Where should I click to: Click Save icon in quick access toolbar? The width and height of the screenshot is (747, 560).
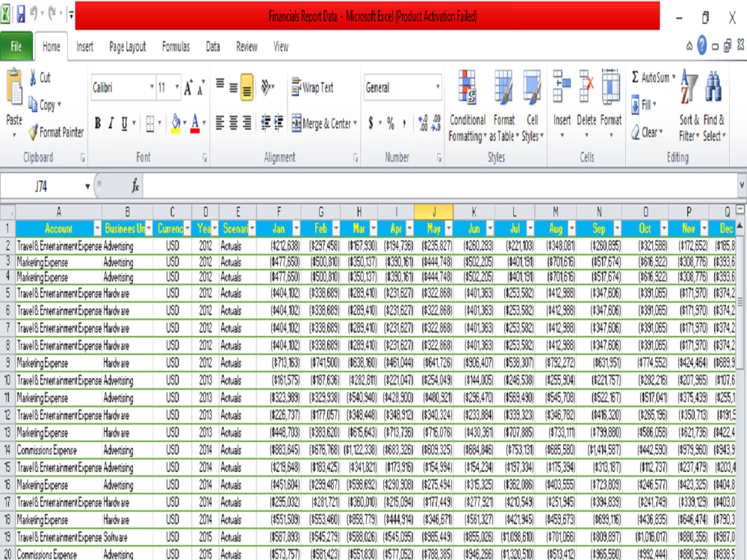[x=21, y=14]
